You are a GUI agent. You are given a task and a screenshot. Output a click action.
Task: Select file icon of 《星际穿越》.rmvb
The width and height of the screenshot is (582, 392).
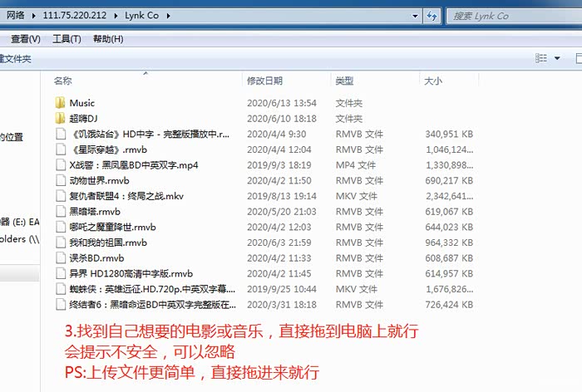click(61, 149)
